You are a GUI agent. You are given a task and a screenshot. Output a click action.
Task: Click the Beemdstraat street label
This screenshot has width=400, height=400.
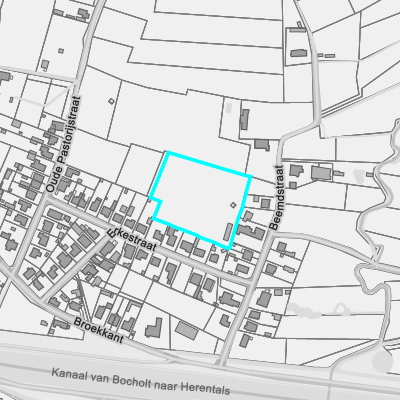[277, 197]
